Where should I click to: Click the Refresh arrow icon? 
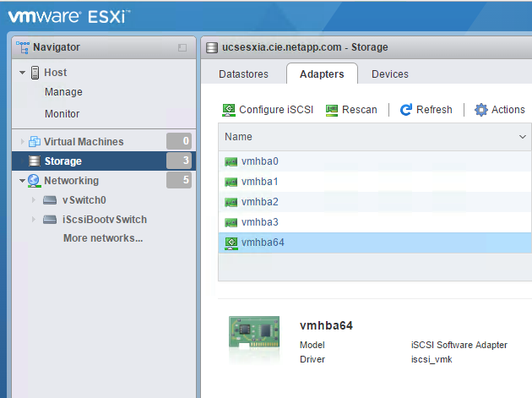[x=406, y=110]
